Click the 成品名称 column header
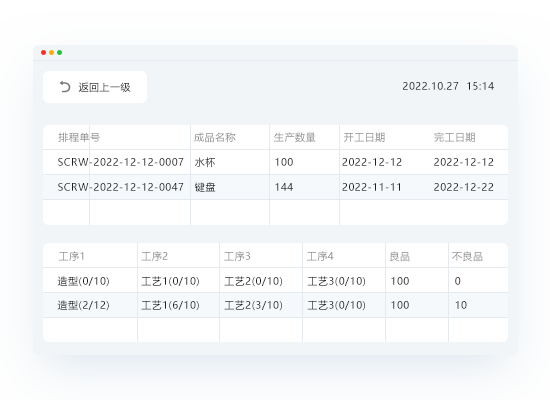The height and width of the screenshot is (400, 550). click(x=215, y=137)
